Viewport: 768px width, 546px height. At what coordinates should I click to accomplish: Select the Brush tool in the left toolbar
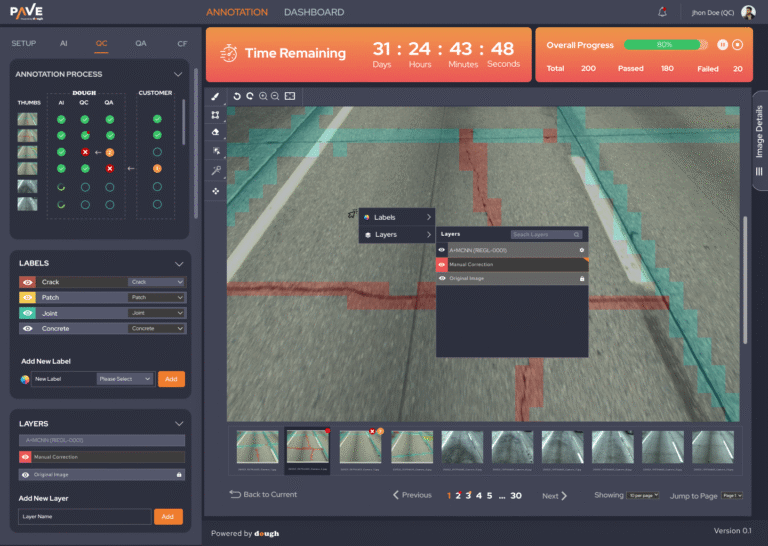pyautogui.click(x=215, y=96)
